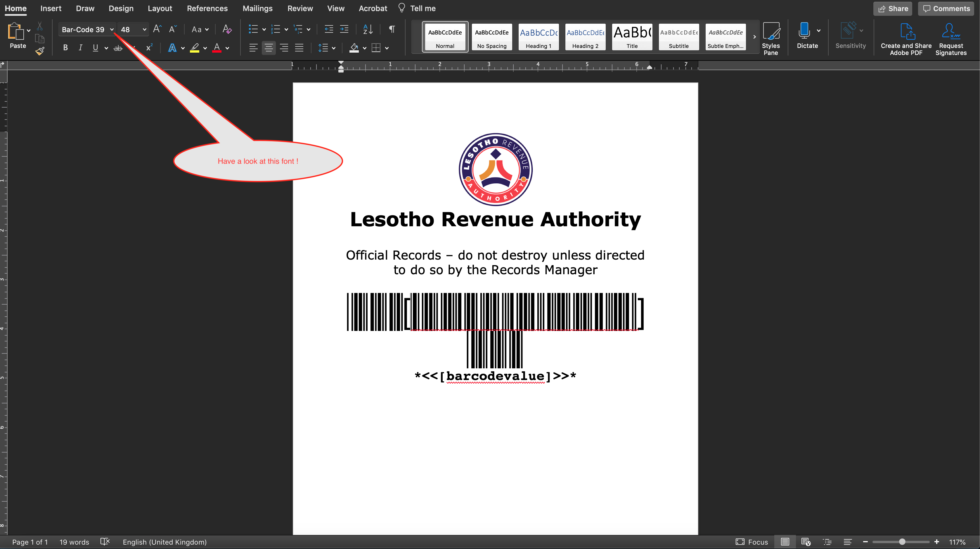Screen dimensions: 980x549
Task: Open spelling and proofing status icon
Action: pos(105,541)
